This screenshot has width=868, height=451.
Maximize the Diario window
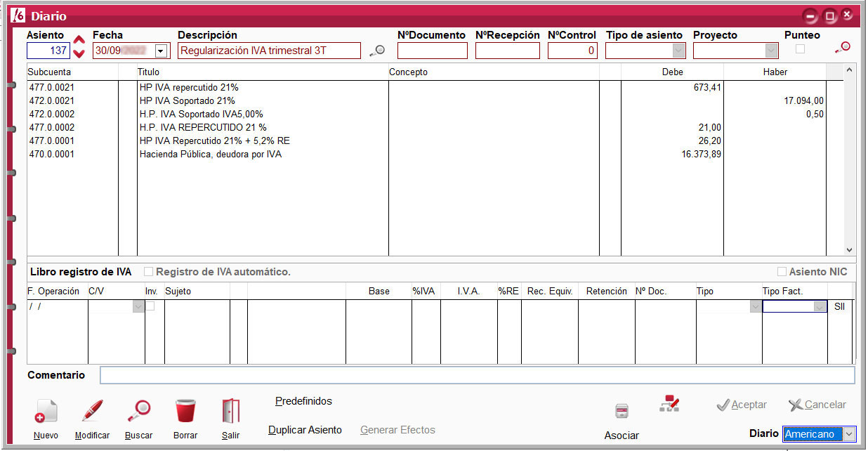[829, 15]
